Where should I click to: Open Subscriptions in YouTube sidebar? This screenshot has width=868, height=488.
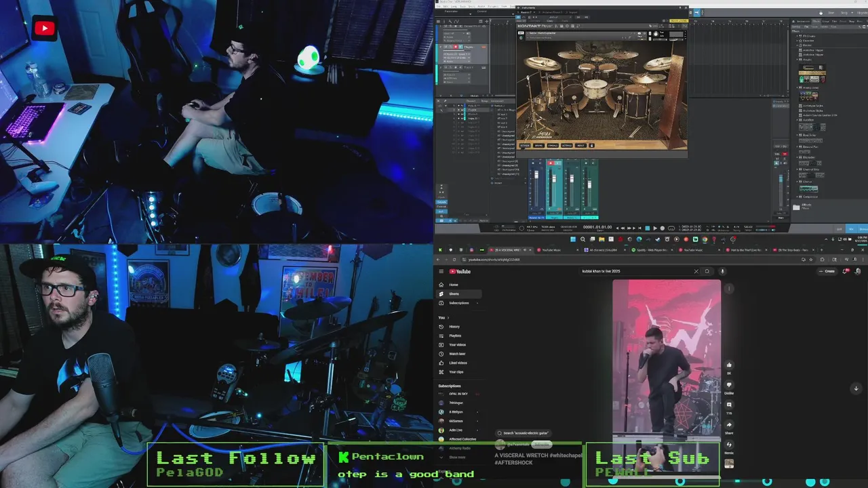point(458,303)
